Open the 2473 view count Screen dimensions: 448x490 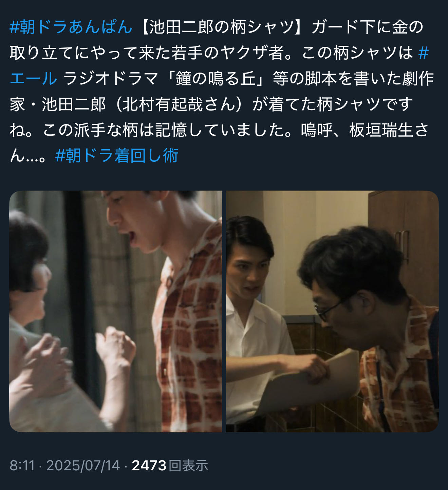[149, 466]
